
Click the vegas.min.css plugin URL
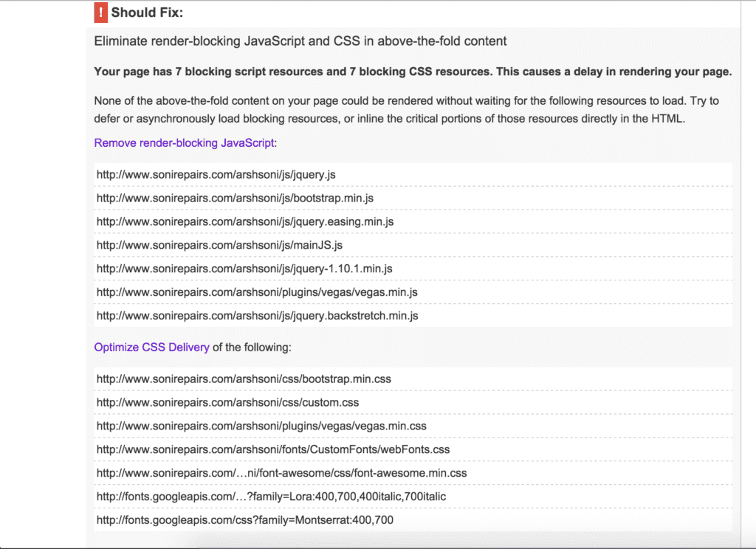click(261, 427)
